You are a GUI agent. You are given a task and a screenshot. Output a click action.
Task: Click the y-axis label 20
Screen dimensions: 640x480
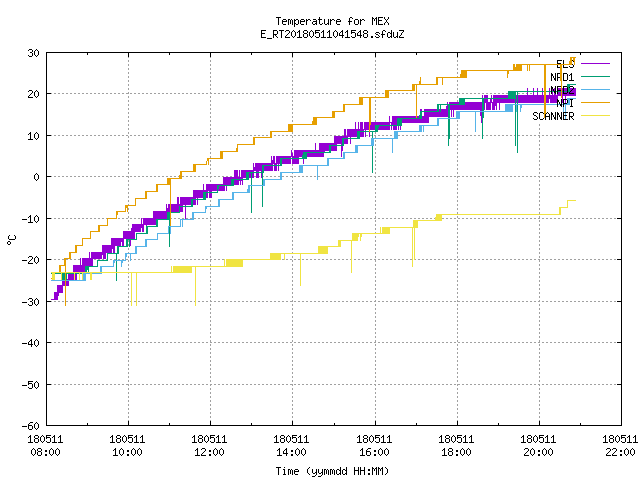click(33, 94)
